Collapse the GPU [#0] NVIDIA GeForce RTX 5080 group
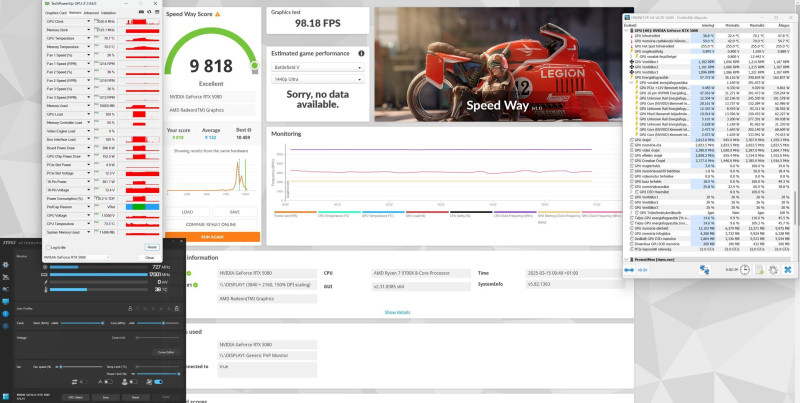 [x=626, y=30]
